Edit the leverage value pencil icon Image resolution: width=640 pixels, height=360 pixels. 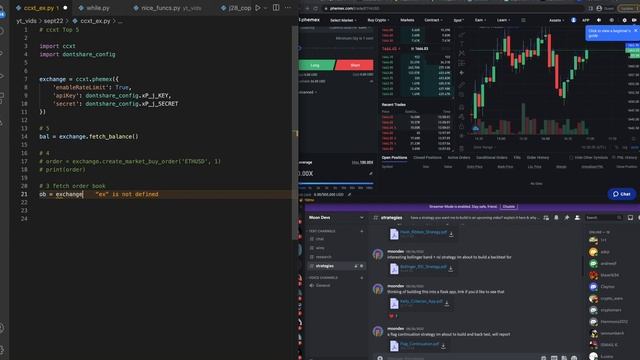click(371, 173)
